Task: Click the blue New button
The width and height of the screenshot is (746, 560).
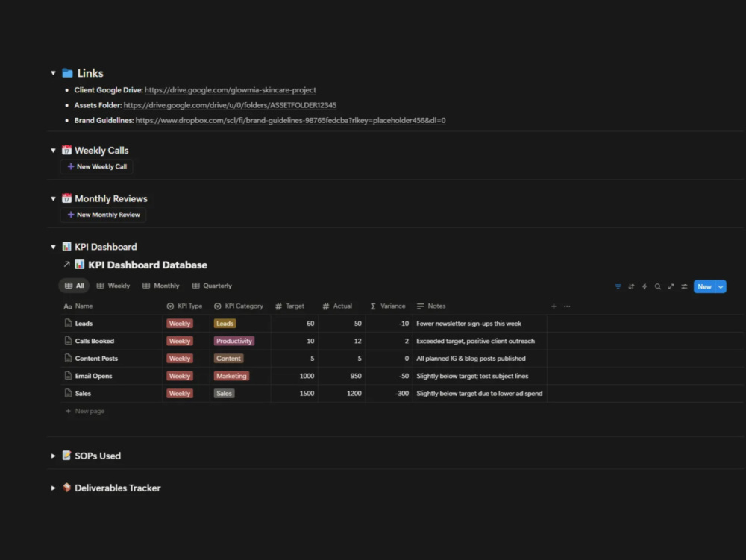Action: pyautogui.click(x=705, y=286)
